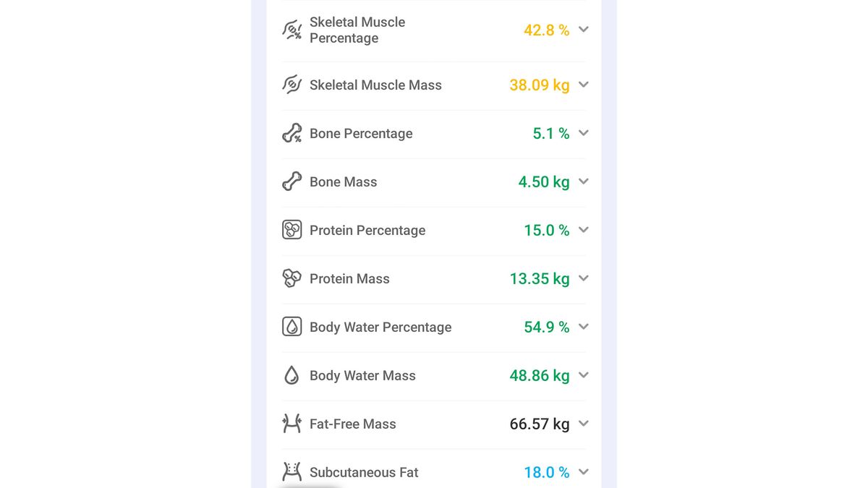868x488 pixels.
Task: Select the Bone Percentage icon
Action: tap(292, 133)
